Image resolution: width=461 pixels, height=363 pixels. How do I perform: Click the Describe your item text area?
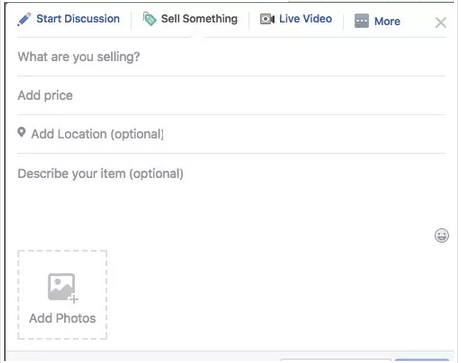coord(231,199)
